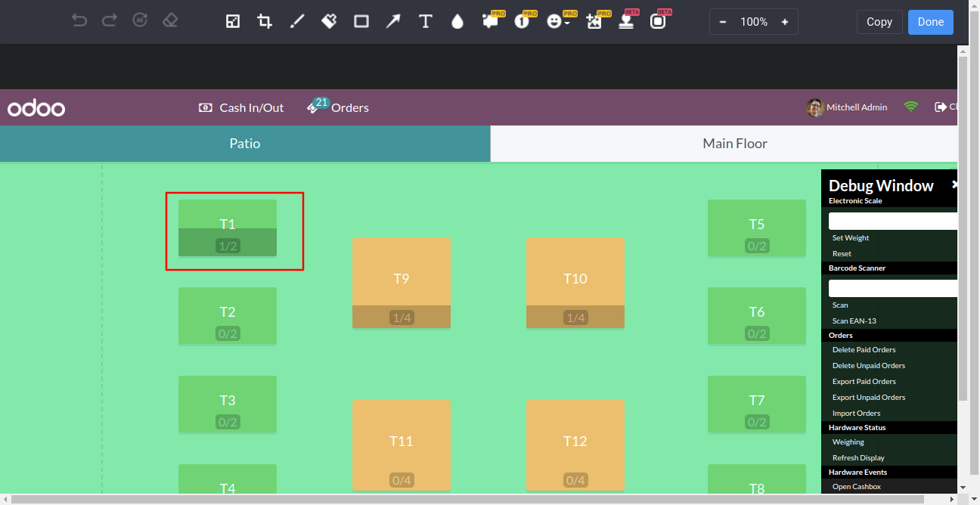Open the Orders ticket list
Screen dimensions: 980x505
click(338, 107)
